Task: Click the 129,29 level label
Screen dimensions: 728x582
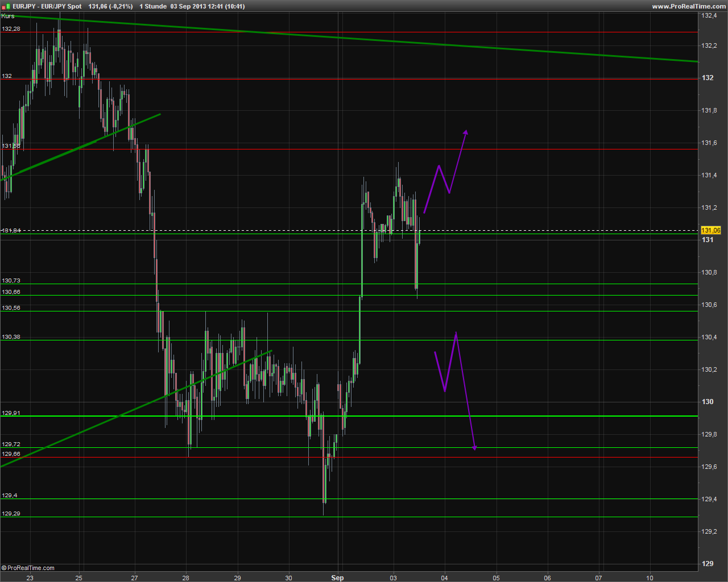Action: (11, 514)
